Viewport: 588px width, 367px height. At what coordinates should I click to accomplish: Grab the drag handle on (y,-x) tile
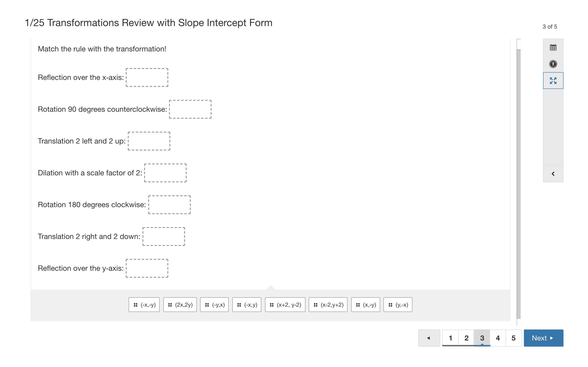[390, 305]
